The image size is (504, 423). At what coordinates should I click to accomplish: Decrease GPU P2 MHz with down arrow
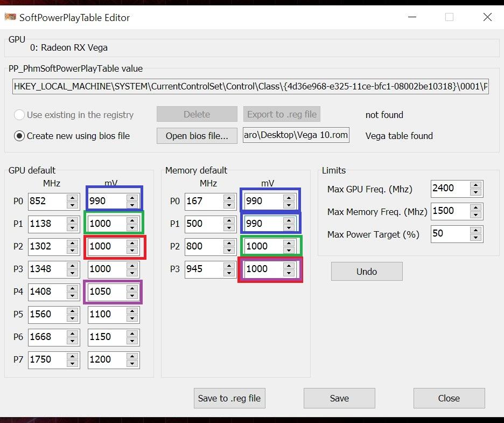click(x=73, y=250)
